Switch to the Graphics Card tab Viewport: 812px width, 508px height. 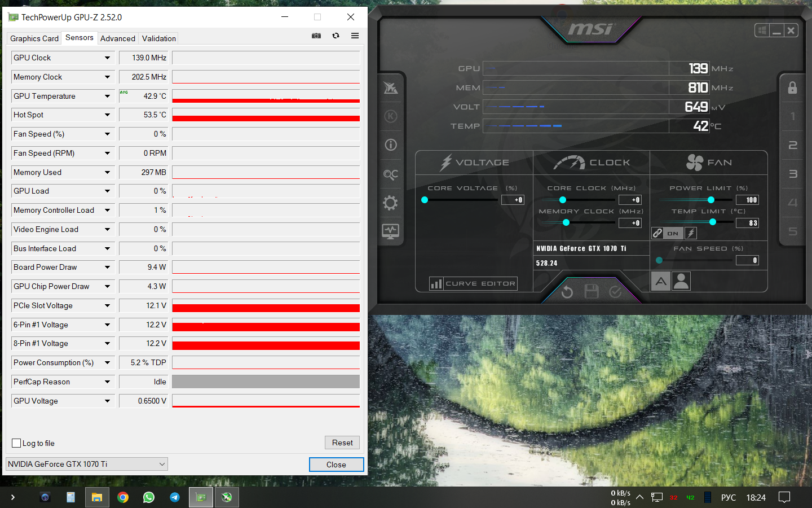coord(34,38)
